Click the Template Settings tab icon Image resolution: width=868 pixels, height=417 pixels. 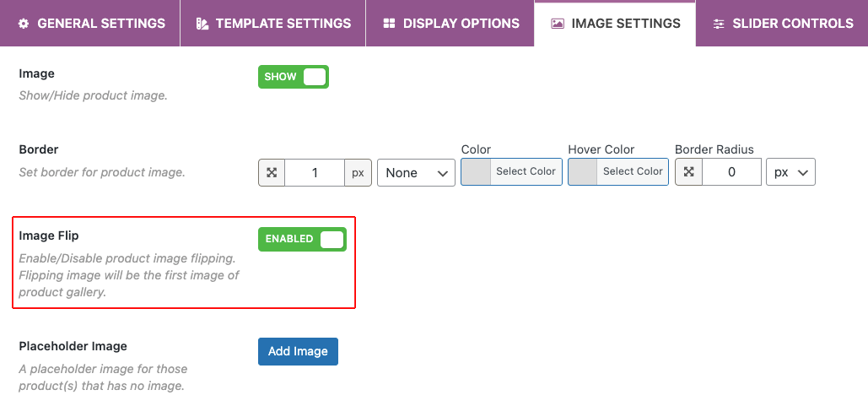(202, 24)
